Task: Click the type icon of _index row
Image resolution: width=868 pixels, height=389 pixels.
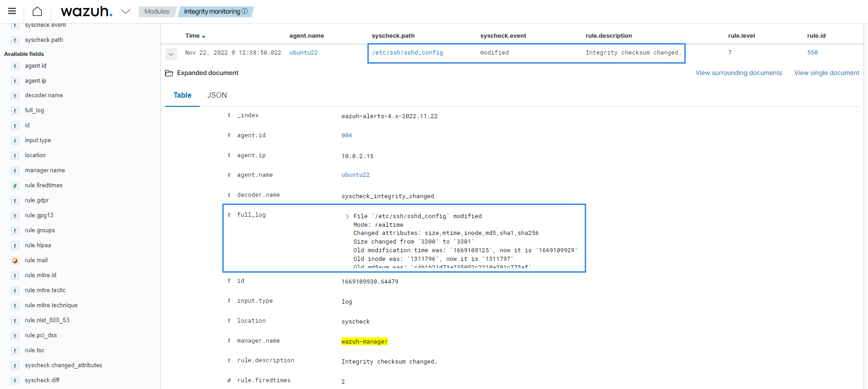Action: 229,115
